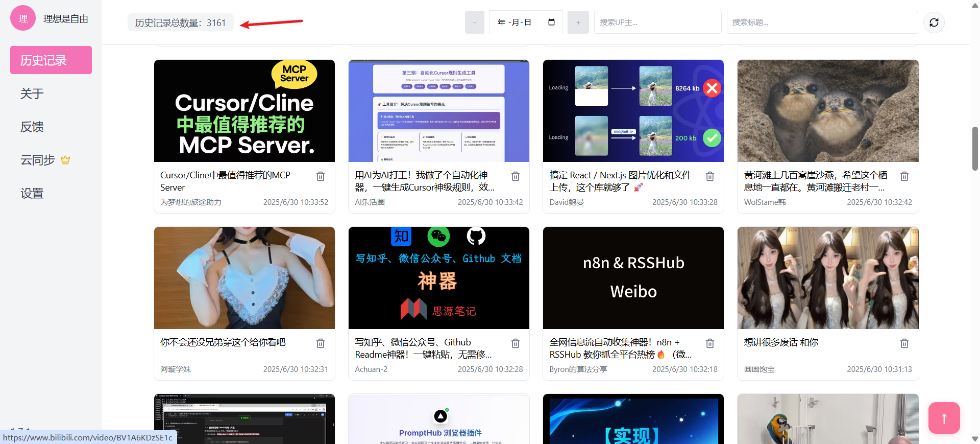
Task: Click uploader 为梦想的旅途助力
Action: click(191, 202)
